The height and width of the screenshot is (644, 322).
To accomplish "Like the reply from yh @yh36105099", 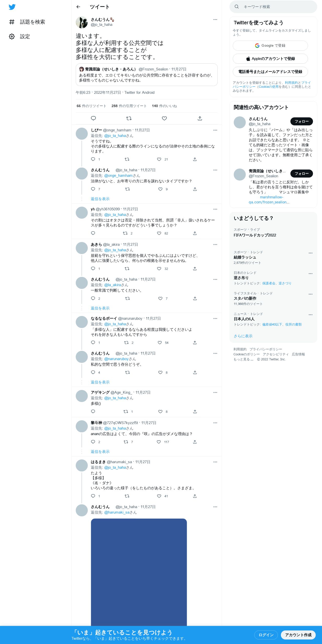I will click(159, 233).
